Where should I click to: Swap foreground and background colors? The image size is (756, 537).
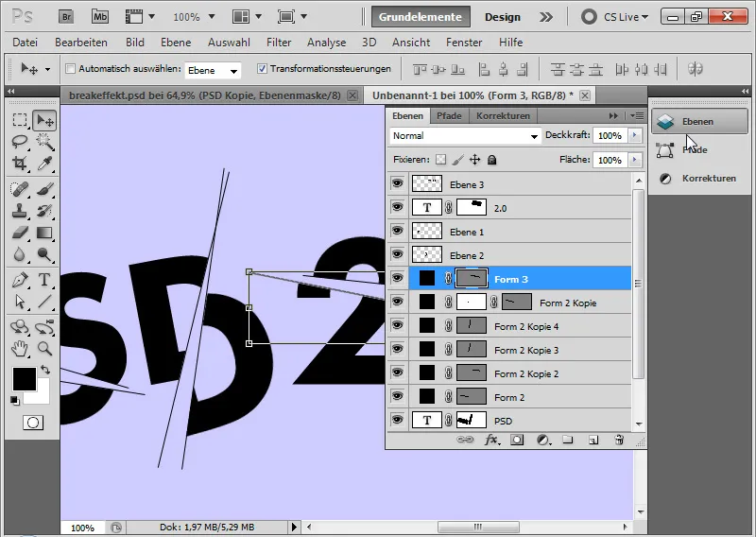coord(45,370)
